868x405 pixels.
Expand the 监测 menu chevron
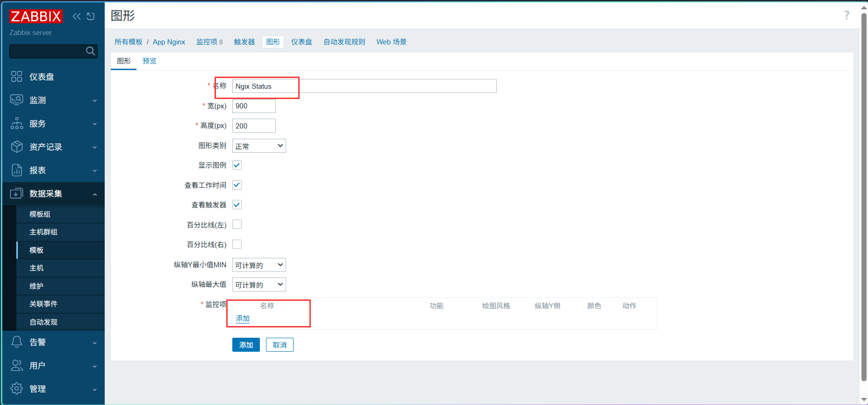coord(95,100)
